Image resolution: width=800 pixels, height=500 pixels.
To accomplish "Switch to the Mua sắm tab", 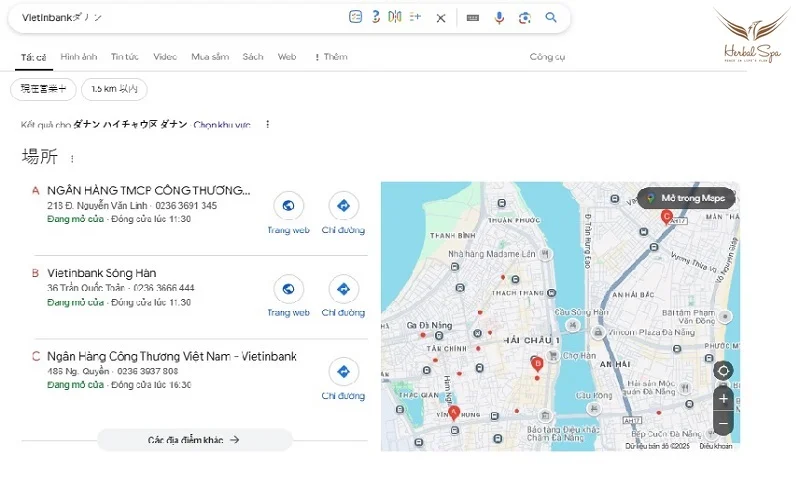I will click(x=210, y=57).
